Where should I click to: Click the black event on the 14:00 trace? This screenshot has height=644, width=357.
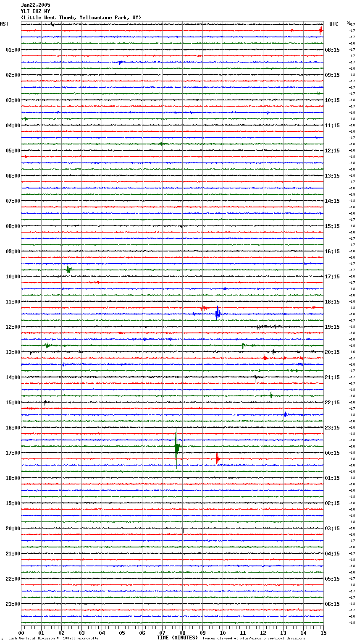coord(256,377)
